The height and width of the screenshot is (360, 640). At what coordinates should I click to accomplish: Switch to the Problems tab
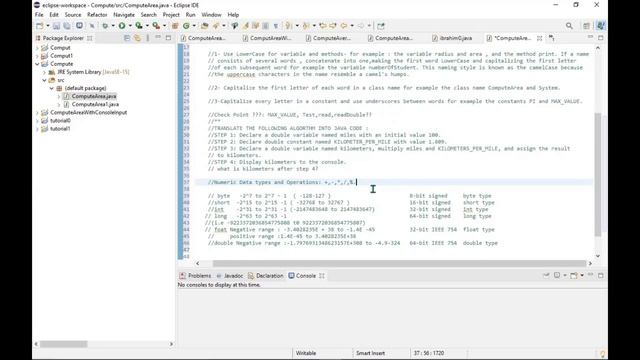point(195,276)
